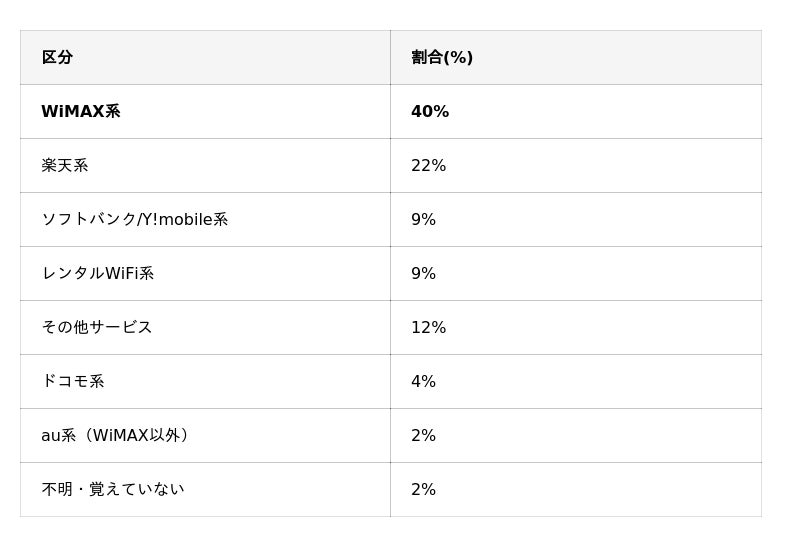Click the 22% value cell
Screen dimensions: 800x547
click(x=428, y=166)
